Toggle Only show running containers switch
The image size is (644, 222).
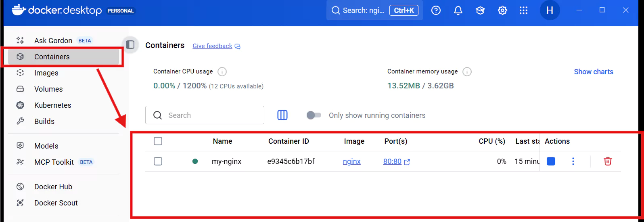click(x=314, y=115)
